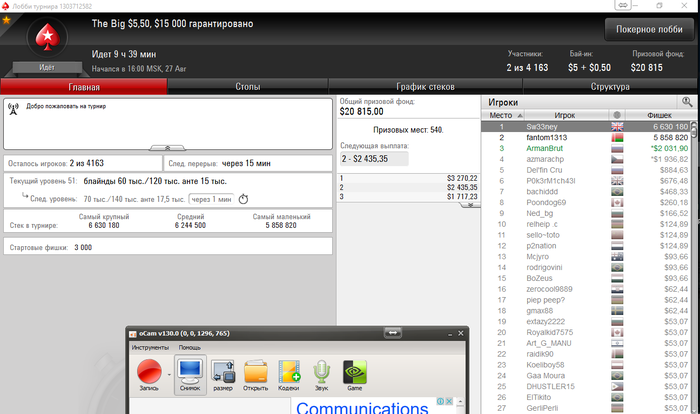Click the через 1 мин next level box
This screenshot has height=414, width=700.
(212, 199)
